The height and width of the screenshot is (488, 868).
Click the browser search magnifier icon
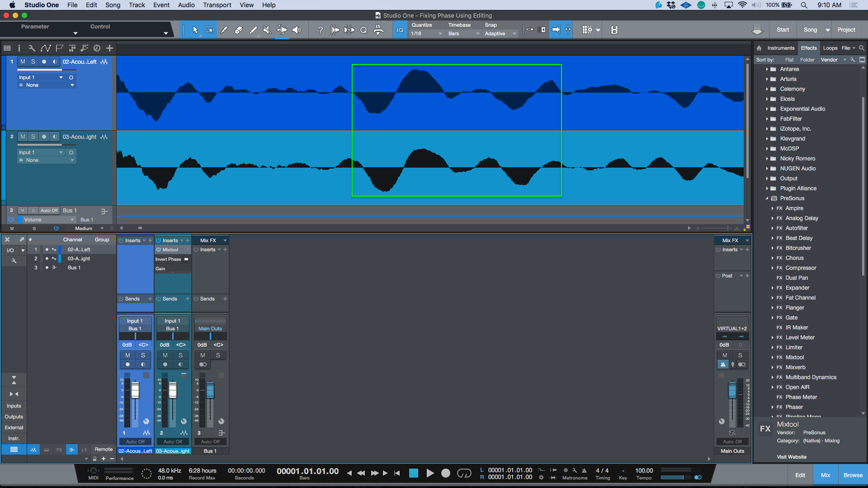coord(862,48)
